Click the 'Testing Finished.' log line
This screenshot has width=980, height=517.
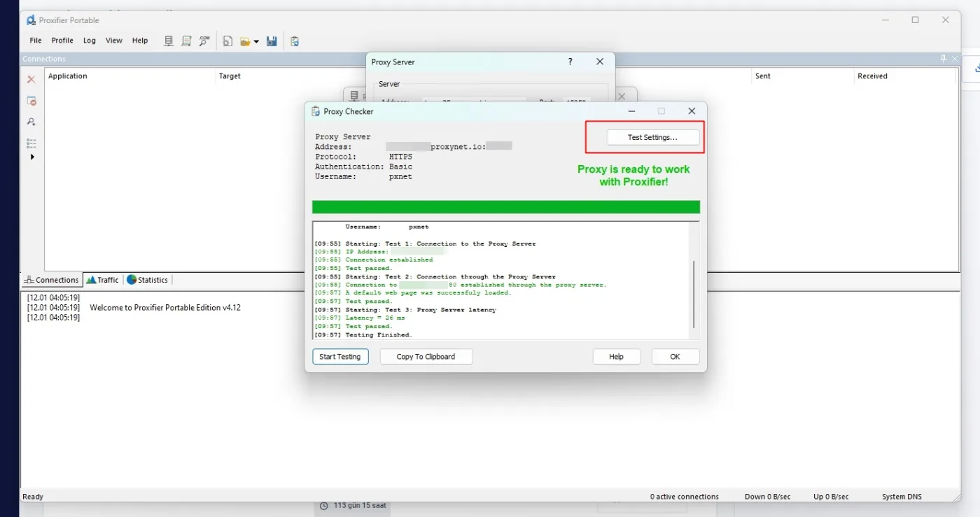tap(363, 335)
